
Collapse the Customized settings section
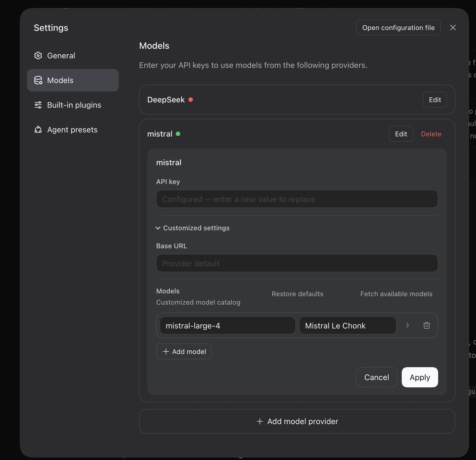(193, 228)
